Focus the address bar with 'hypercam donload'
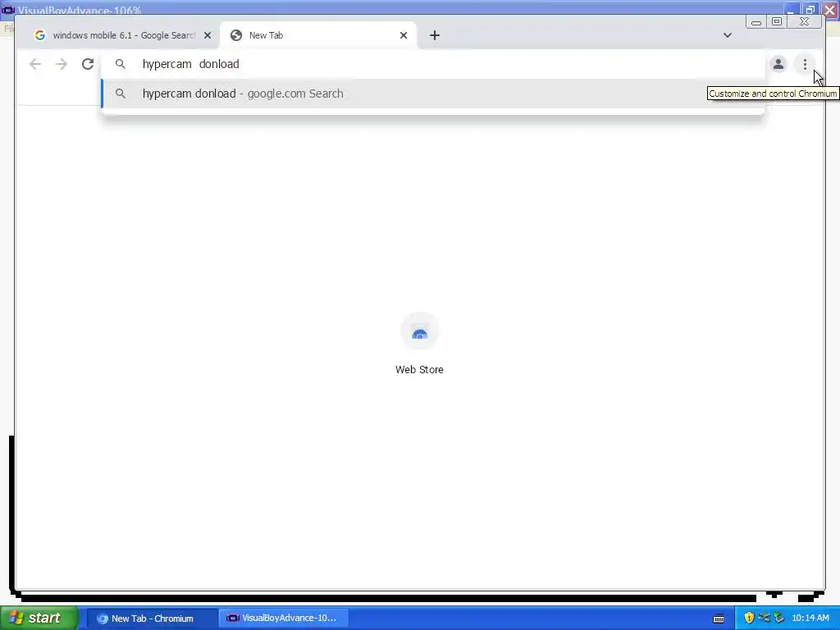The width and height of the screenshot is (840, 630). click(431, 64)
